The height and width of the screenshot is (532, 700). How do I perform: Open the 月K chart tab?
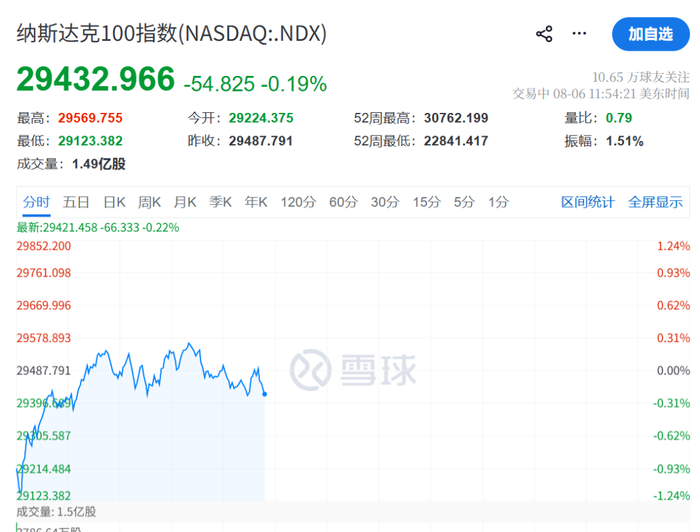(185, 202)
